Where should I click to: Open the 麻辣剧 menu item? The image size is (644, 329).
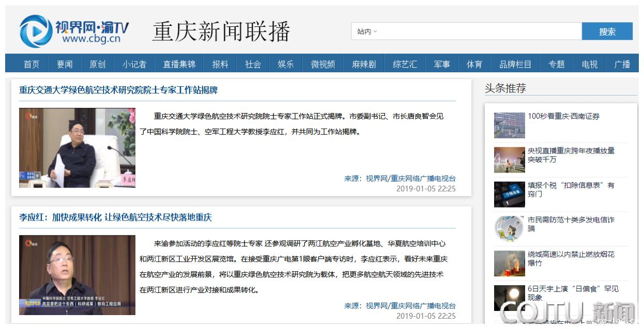(364, 64)
